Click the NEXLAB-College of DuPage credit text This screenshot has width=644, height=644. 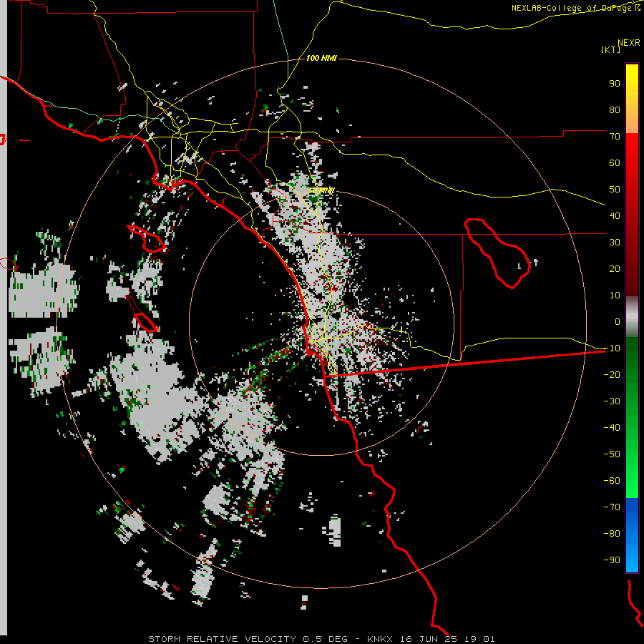coord(576,8)
